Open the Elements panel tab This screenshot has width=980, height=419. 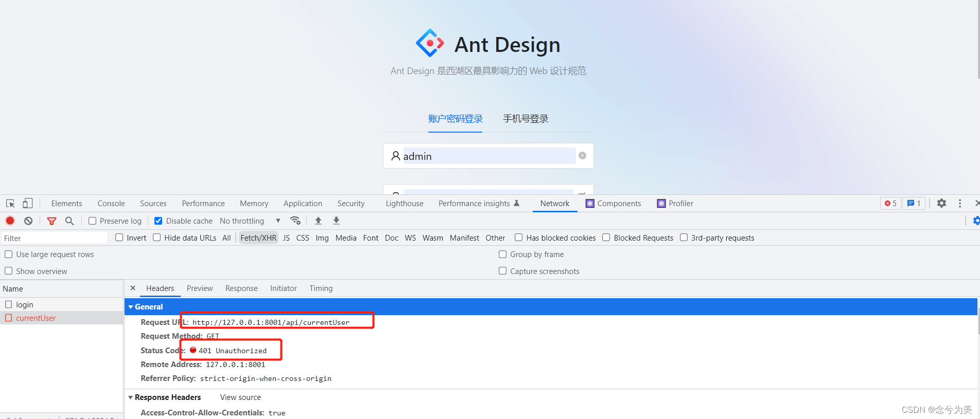point(66,204)
